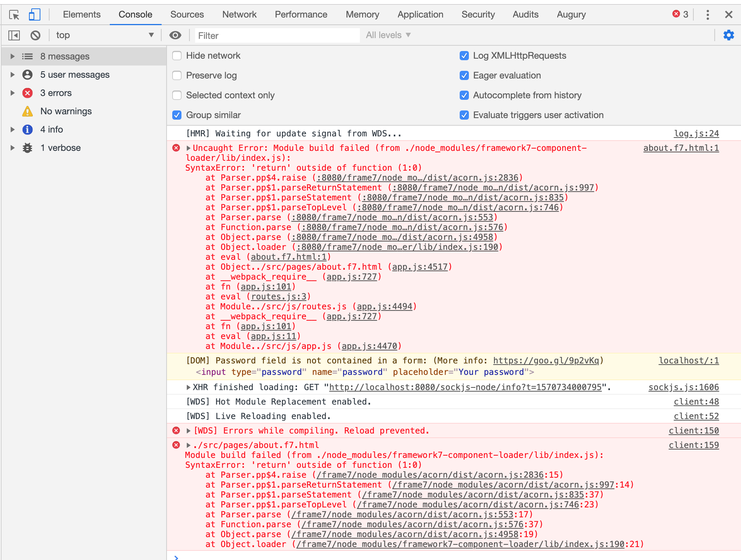Disable Log XMLHttpRequests checkbox
The height and width of the screenshot is (560, 741).
(464, 56)
